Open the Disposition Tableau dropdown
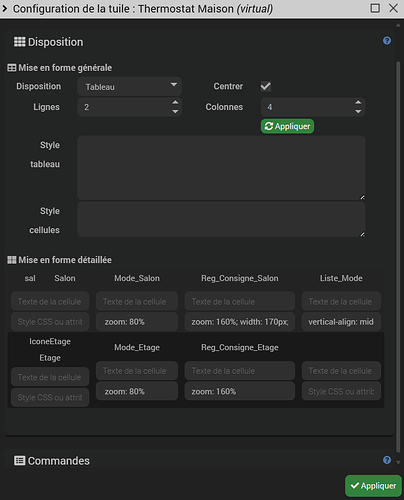 coord(130,87)
